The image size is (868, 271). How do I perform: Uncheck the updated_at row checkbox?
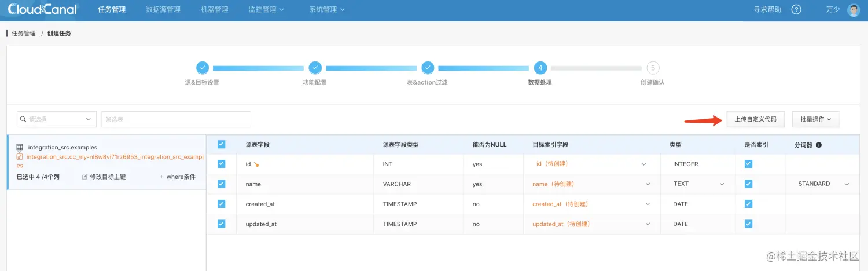(x=221, y=224)
